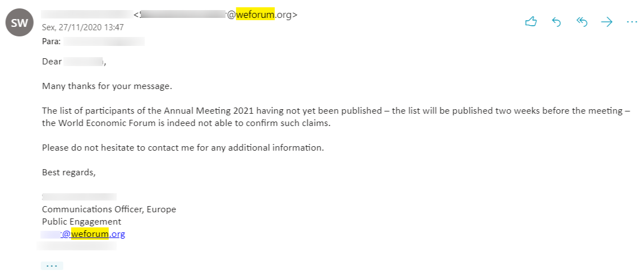Screen dimensions: 644x275
Task: Select the 'Please do not hesitate' sentence
Action: point(183,148)
